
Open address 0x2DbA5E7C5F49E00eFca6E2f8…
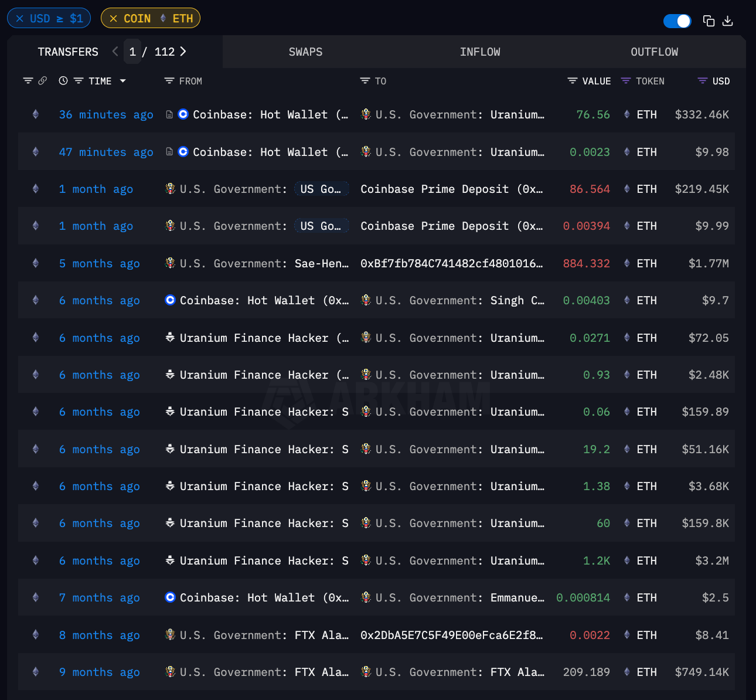[x=452, y=636]
